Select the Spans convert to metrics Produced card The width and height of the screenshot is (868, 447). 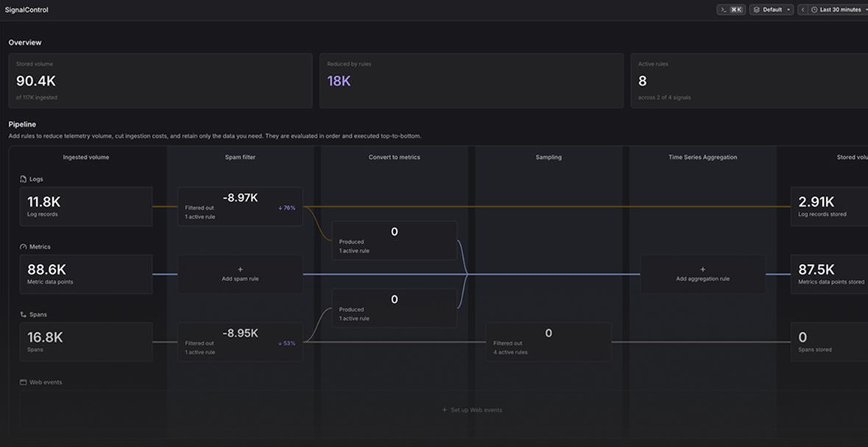[x=394, y=308]
